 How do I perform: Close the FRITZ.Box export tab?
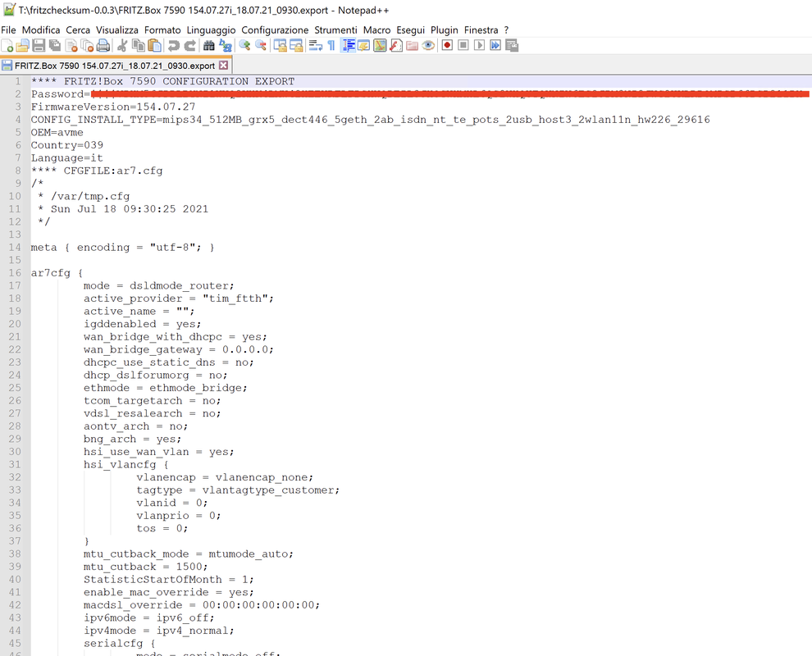coord(223,66)
